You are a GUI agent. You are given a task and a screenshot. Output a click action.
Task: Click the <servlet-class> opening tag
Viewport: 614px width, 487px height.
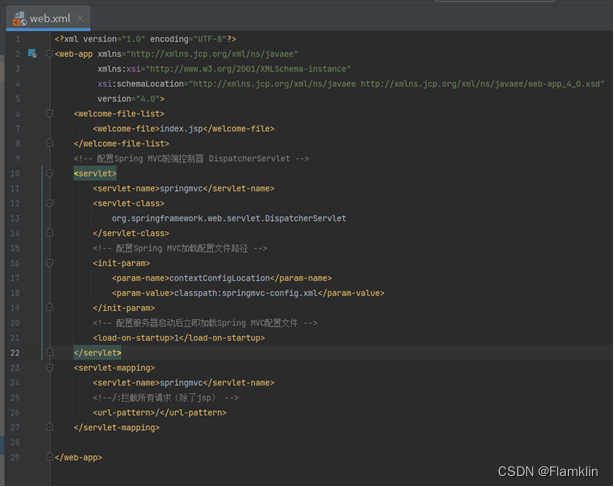(128, 203)
